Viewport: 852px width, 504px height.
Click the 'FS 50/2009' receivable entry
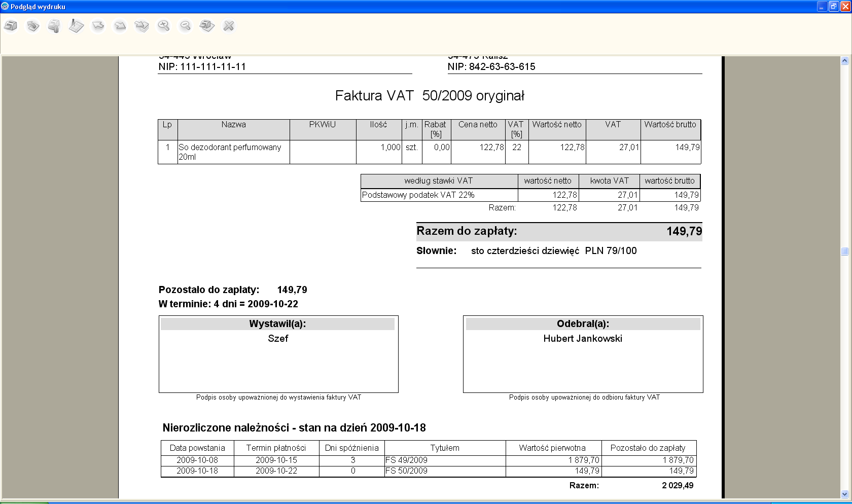tap(406, 471)
